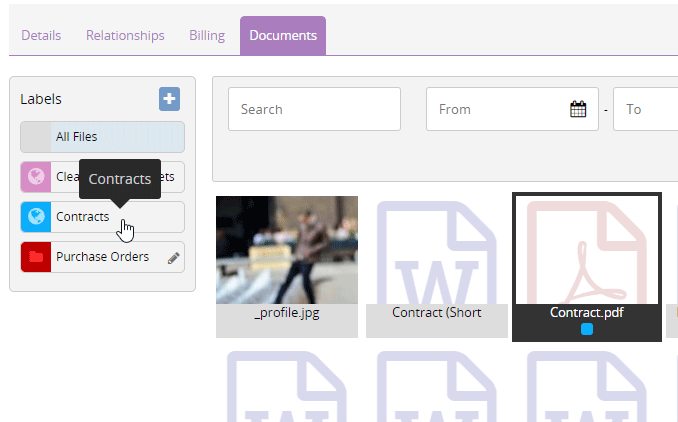Filter documents by Purchase Orders label
This screenshot has width=678, height=422.
point(102,257)
